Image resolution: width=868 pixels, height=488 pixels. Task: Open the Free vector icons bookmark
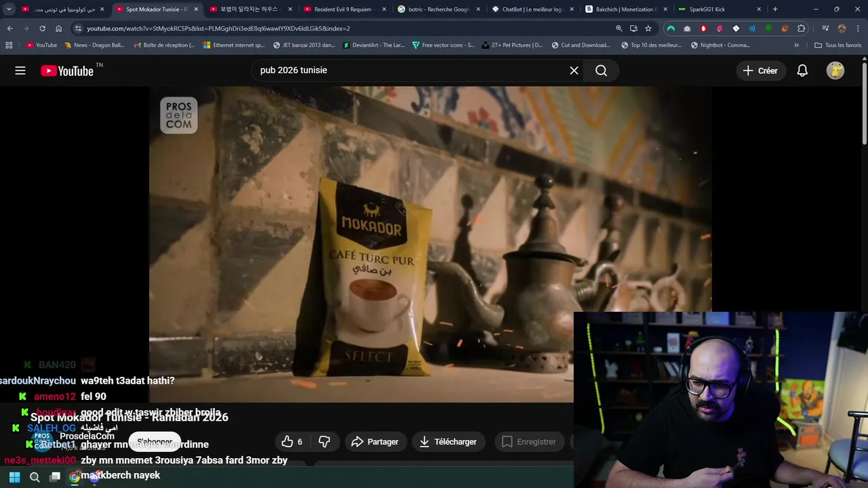coord(443,45)
